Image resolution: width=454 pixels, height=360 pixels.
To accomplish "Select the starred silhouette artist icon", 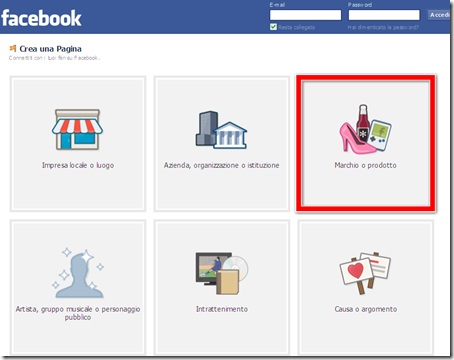I will pyautogui.click(x=77, y=273).
